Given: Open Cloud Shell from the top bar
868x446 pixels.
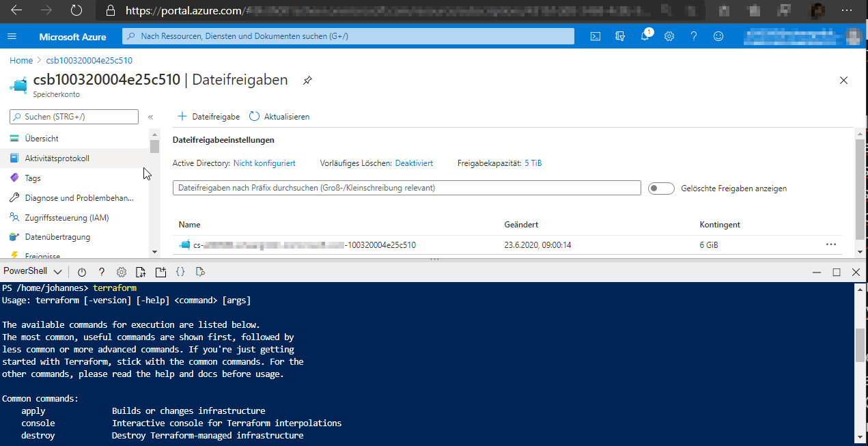Looking at the screenshot, I should tap(596, 36).
